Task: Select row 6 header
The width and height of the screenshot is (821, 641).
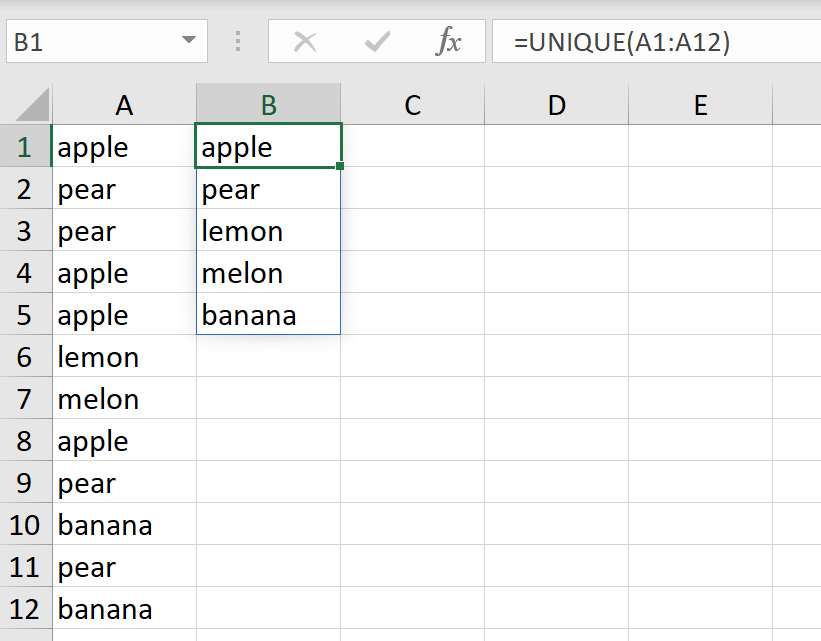Action: coord(25,357)
